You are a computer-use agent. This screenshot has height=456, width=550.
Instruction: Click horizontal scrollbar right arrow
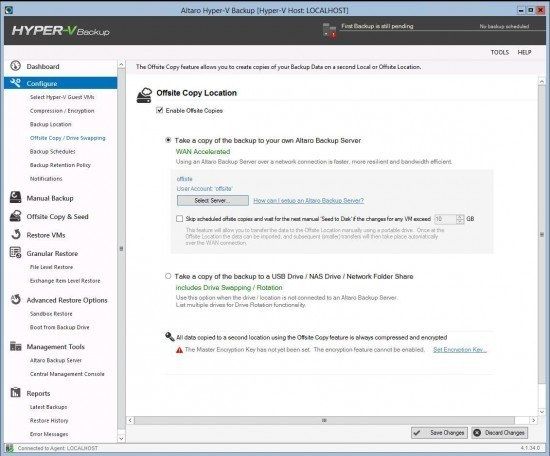[534, 420]
